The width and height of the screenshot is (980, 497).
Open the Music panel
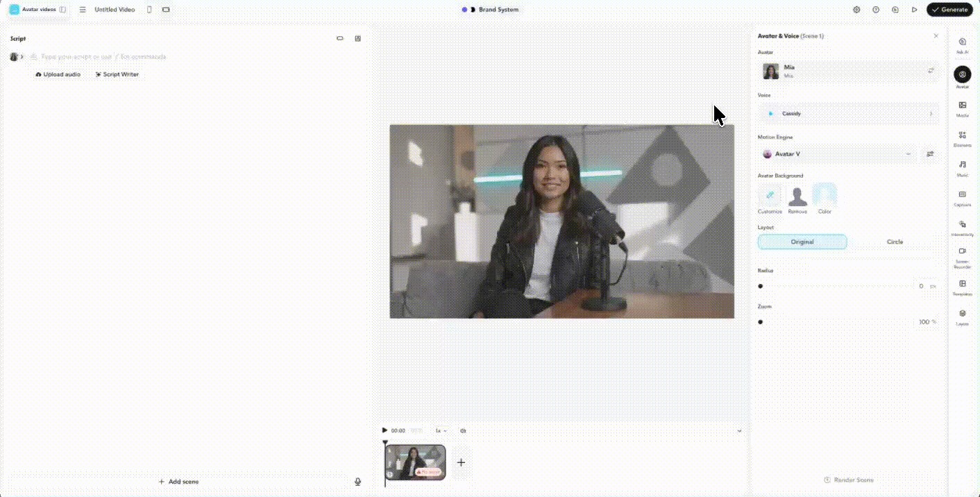(x=962, y=167)
